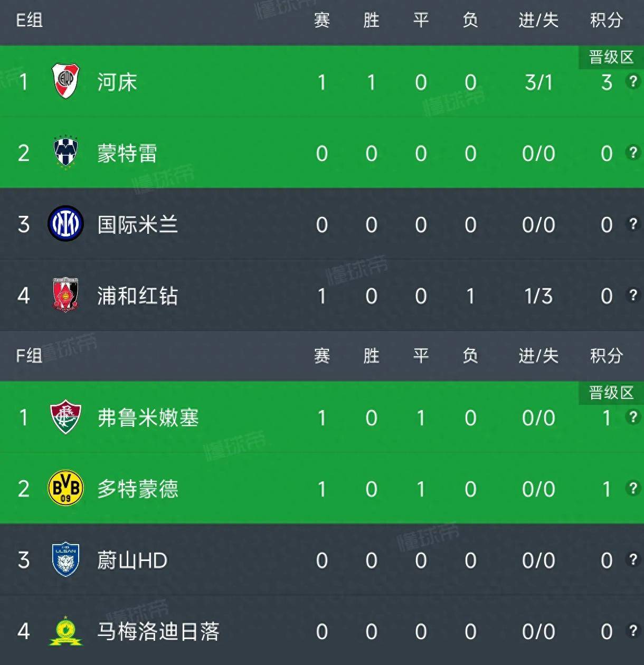This screenshot has height=665, width=644.
Task: Click the 积分 column header in F组
Action: pos(606,356)
